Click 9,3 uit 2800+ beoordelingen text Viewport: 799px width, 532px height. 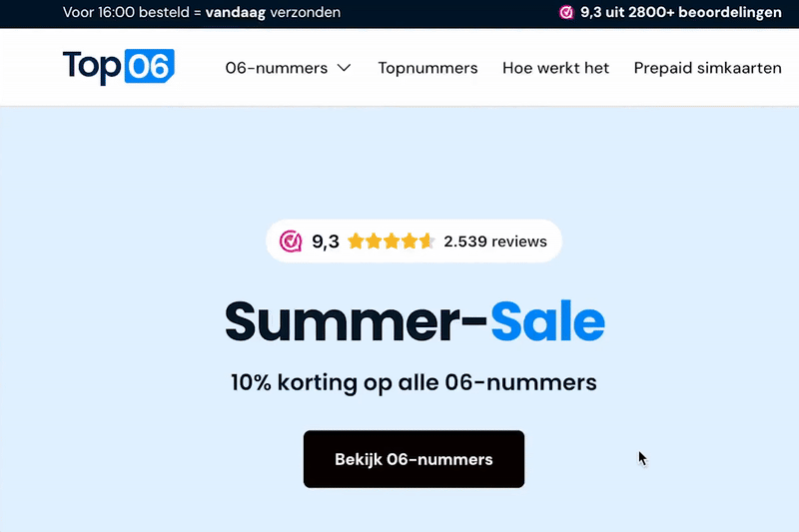point(681,12)
